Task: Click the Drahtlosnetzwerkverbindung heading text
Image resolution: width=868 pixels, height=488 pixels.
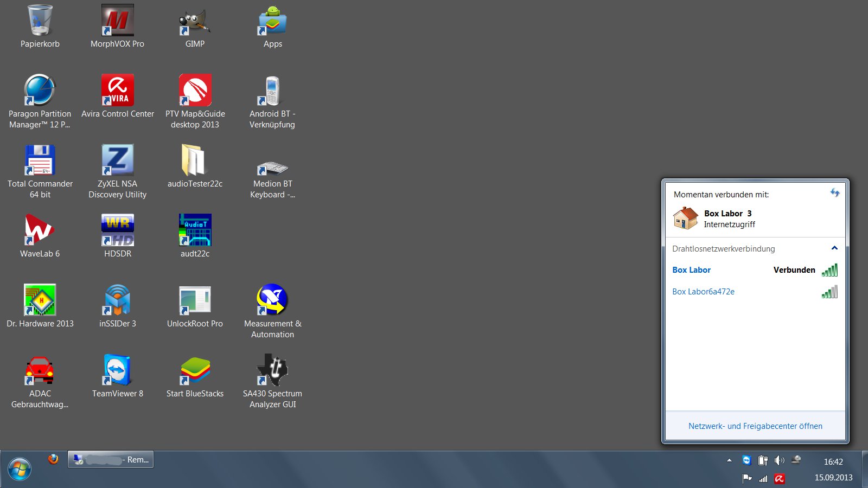Action: tap(723, 249)
